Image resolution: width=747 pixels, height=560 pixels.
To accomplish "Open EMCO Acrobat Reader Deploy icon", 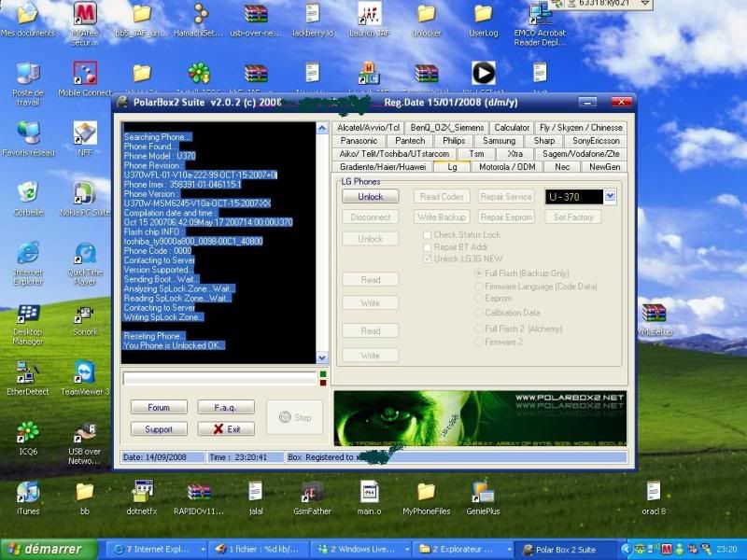I will pos(540,22).
